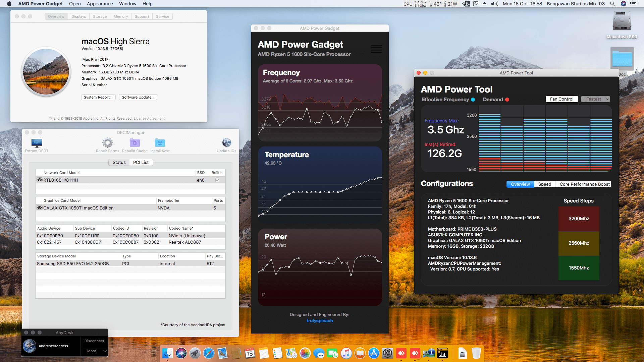Select Overview segment in Configurations

(520, 184)
